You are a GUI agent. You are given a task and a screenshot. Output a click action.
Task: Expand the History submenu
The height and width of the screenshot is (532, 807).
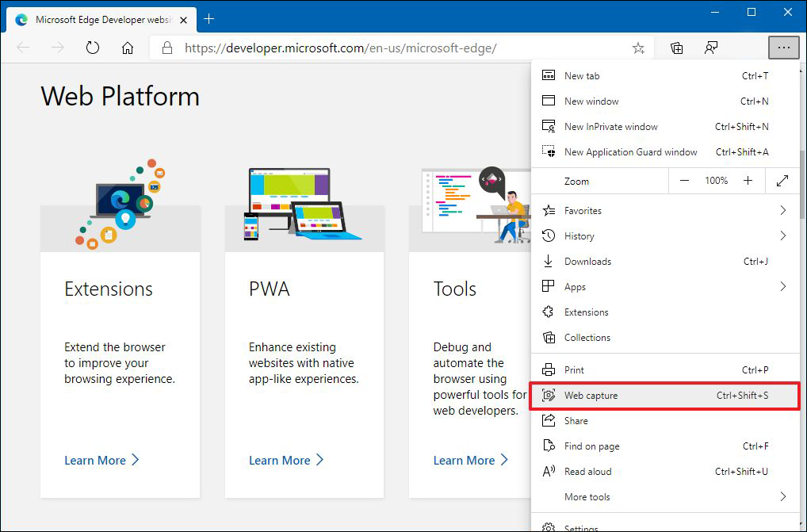(x=665, y=236)
